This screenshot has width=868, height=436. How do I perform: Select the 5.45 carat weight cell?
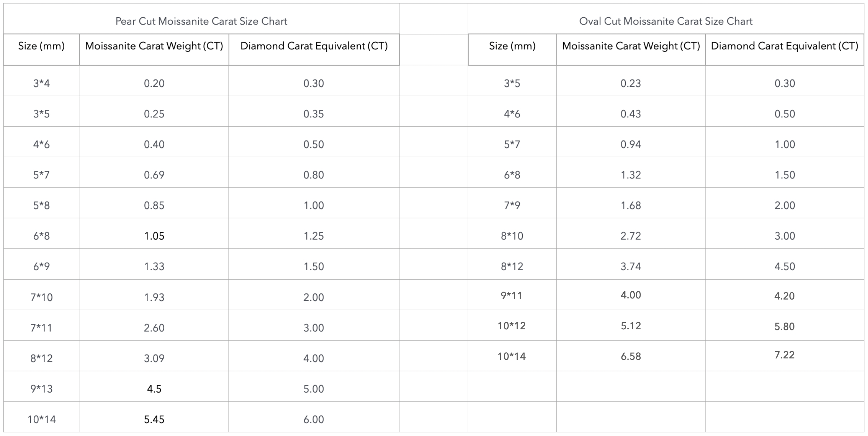point(154,419)
